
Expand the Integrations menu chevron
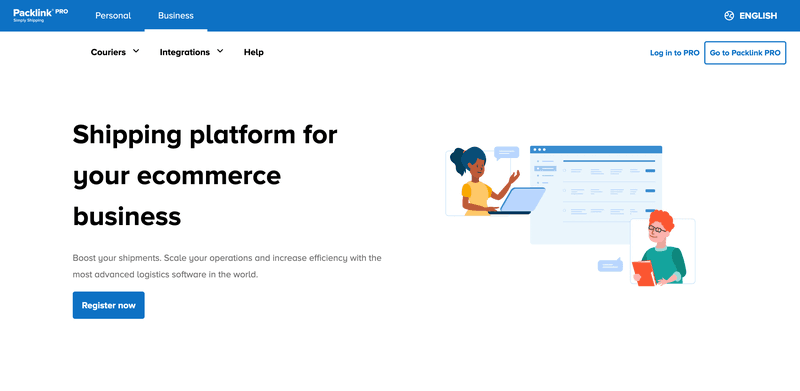pos(220,51)
